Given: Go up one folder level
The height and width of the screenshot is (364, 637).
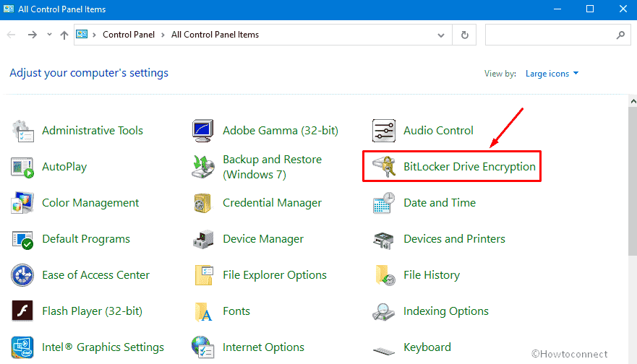Looking at the screenshot, I should coord(64,35).
